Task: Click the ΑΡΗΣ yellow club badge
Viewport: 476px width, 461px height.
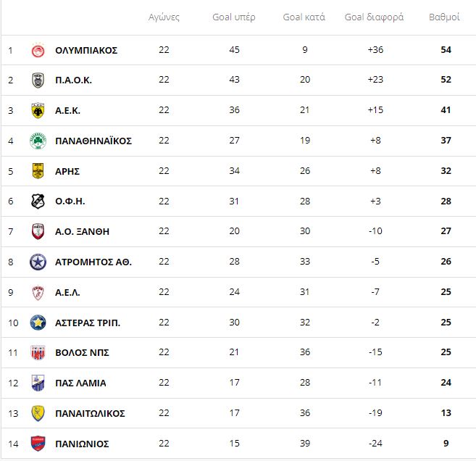Action: pos(38,171)
